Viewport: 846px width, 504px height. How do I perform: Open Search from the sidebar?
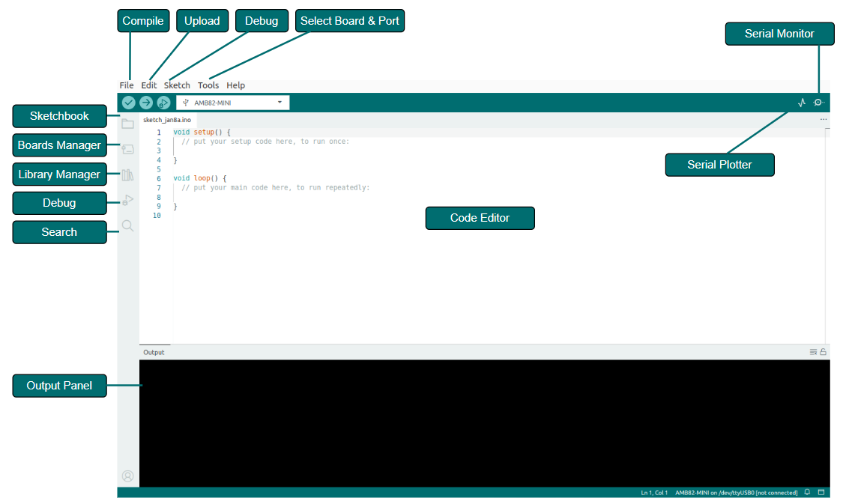(x=128, y=225)
